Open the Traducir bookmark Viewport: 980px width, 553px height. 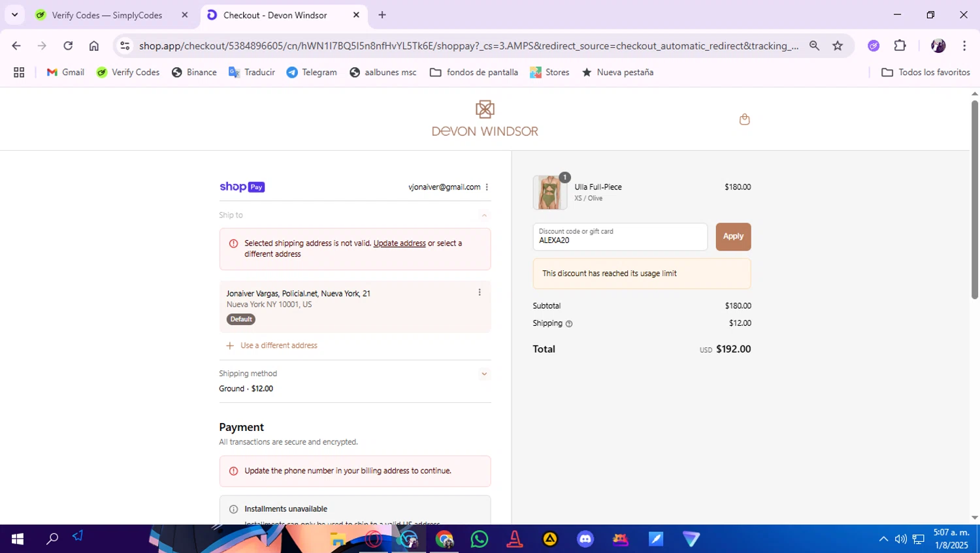pos(252,72)
